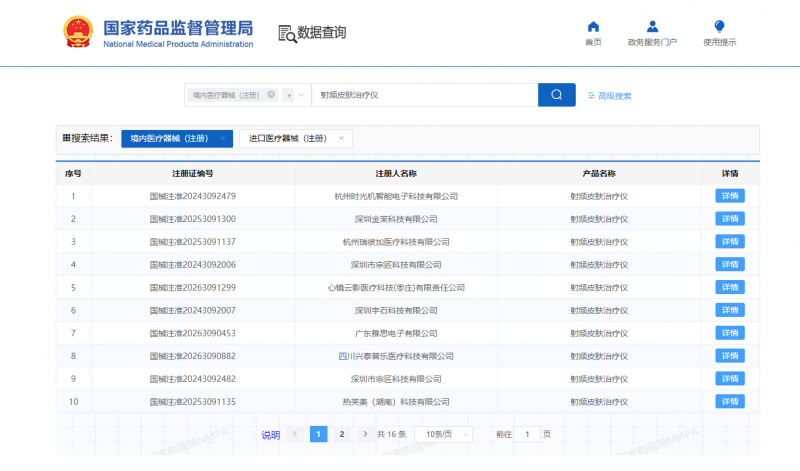Close the 进口医疗器械（注册）results tab
Image resolution: width=800 pixels, height=471 pixels.
[x=341, y=138]
